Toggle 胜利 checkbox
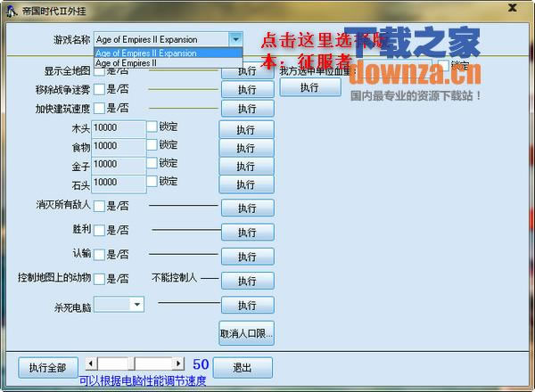 coord(99,230)
